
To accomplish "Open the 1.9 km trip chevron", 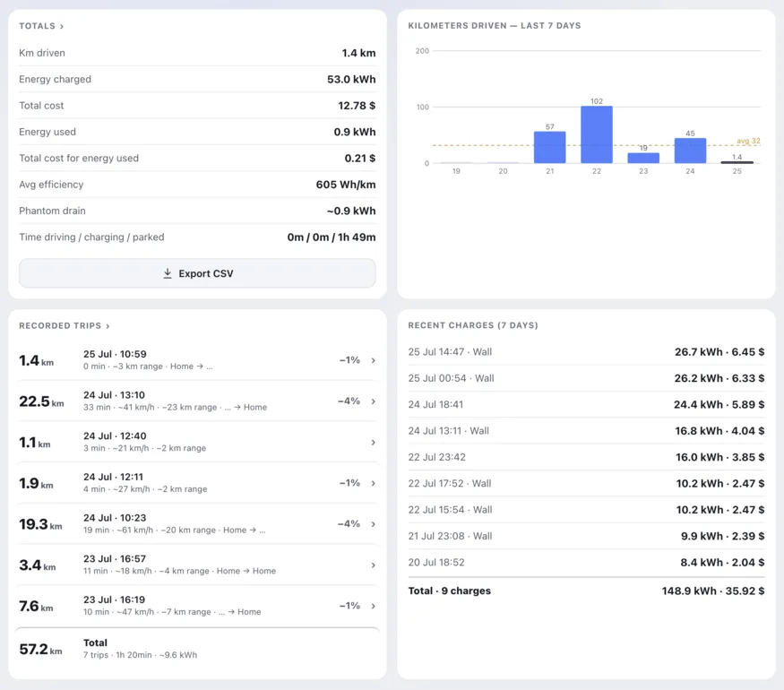I will (373, 484).
